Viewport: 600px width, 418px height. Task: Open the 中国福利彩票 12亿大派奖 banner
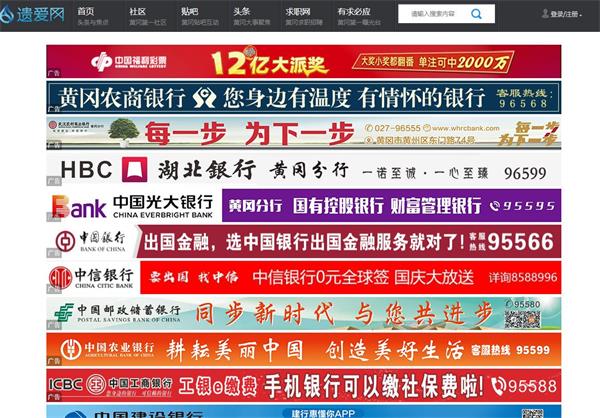(x=304, y=61)
